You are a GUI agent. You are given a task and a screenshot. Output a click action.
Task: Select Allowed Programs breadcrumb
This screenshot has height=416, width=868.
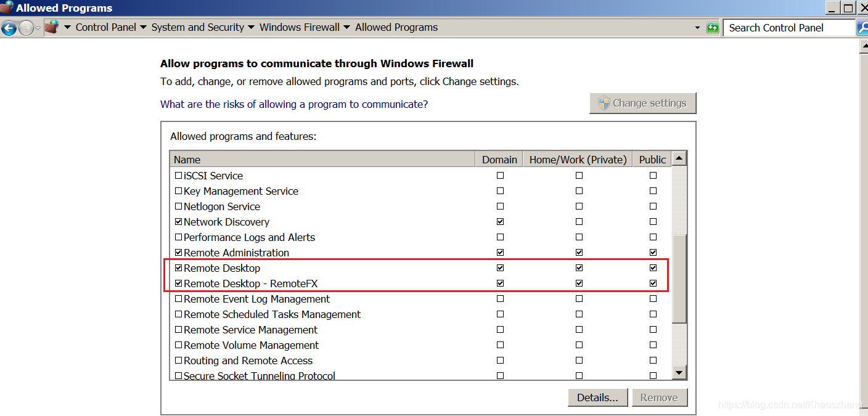(396, 27)
